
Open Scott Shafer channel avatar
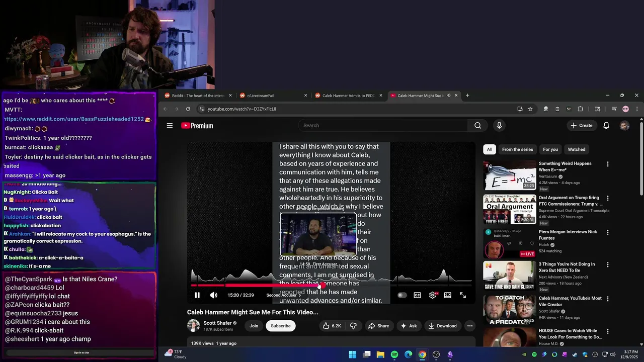[x=193, y=325]
